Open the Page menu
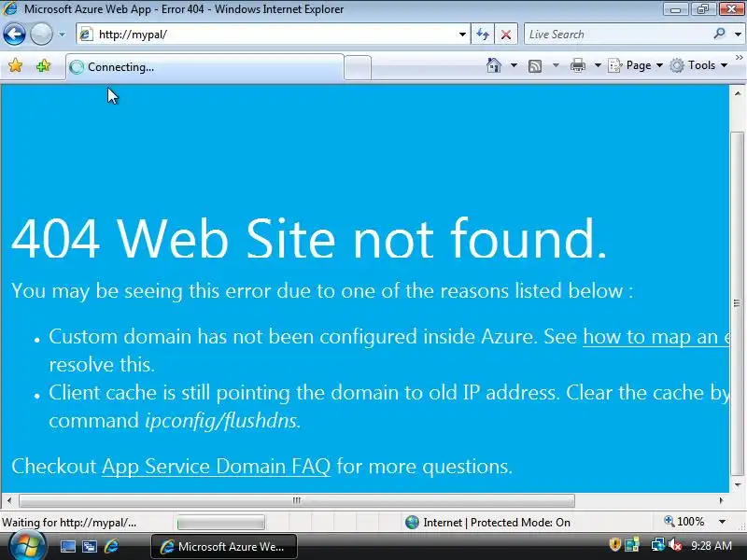Viewport: 747px width, 560px height. 635,65
